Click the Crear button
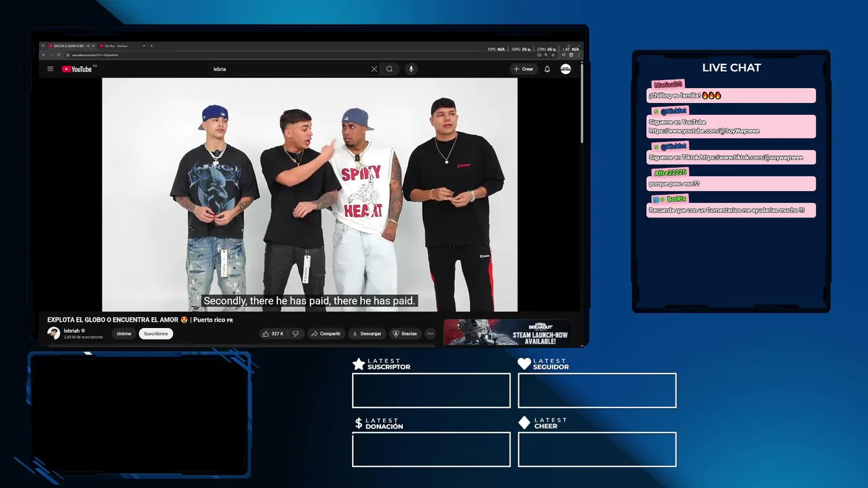868x488 pixels. [524, 69]
